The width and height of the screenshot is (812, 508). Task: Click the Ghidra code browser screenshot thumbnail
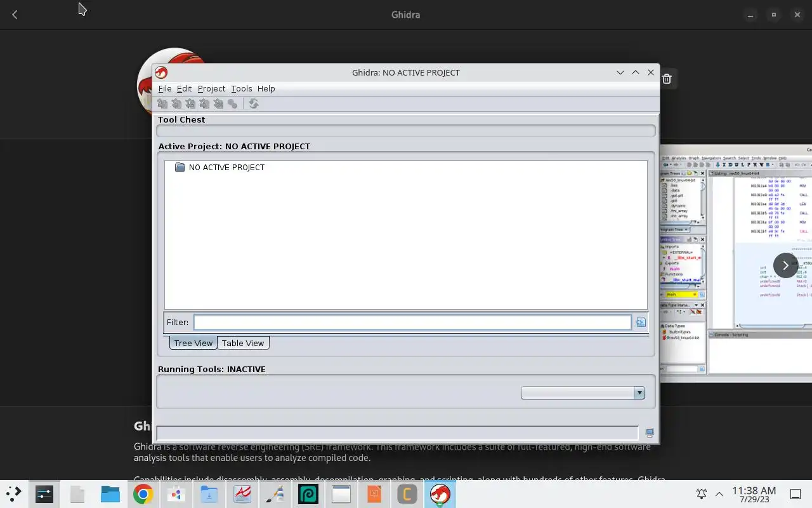(x=736, y=264)
